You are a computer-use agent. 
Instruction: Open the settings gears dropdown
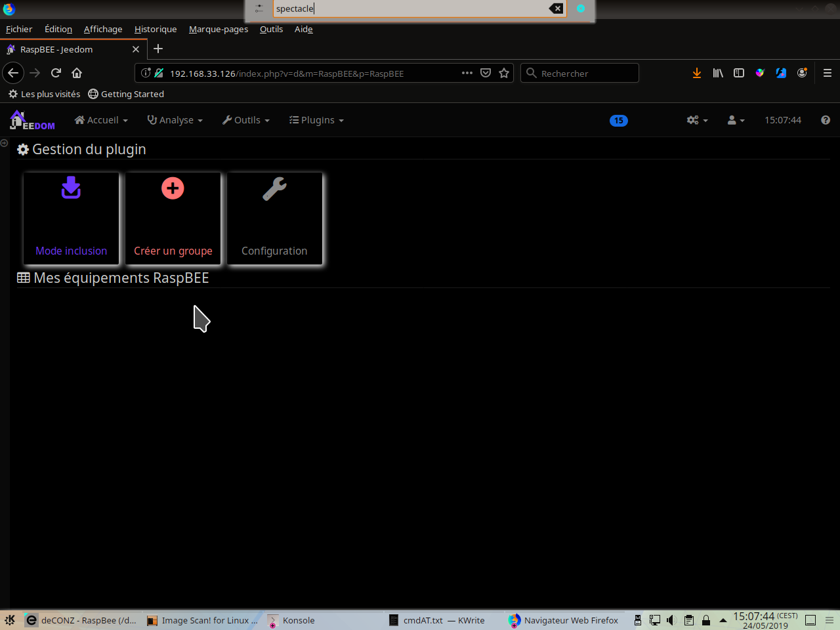(x=697, y=120)
